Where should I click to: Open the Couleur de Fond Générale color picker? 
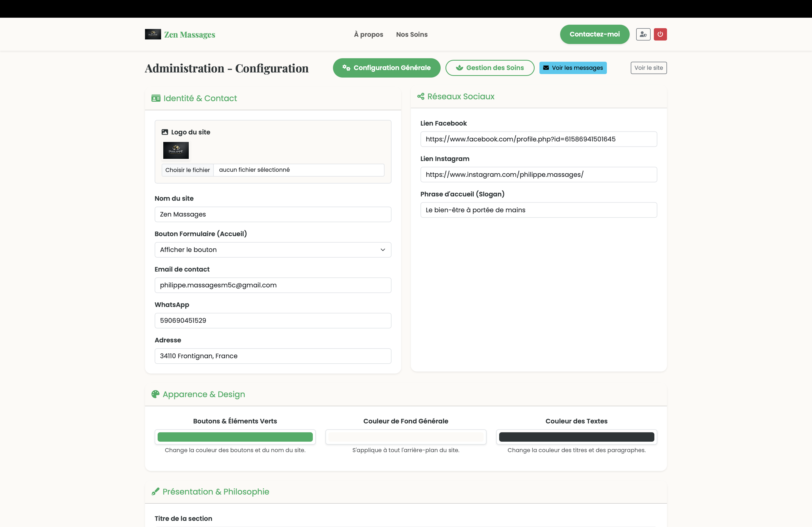[x=406, y=437]
